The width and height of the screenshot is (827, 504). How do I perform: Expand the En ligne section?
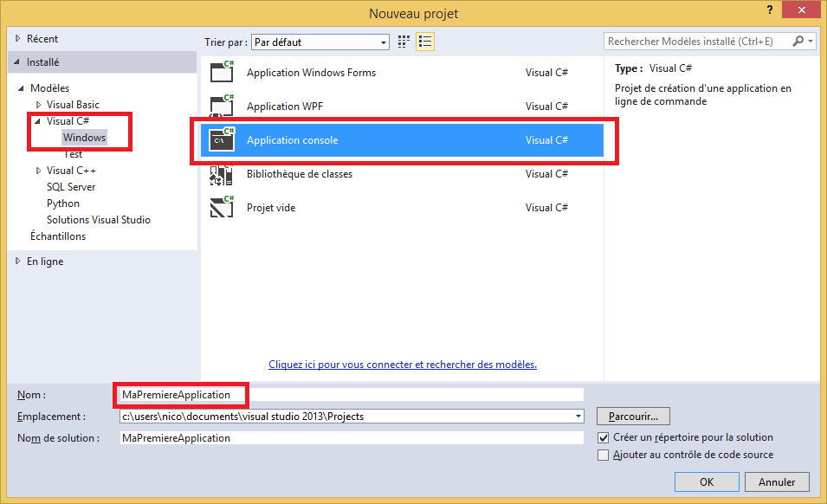pyautogui.click(x=17, y=261)
